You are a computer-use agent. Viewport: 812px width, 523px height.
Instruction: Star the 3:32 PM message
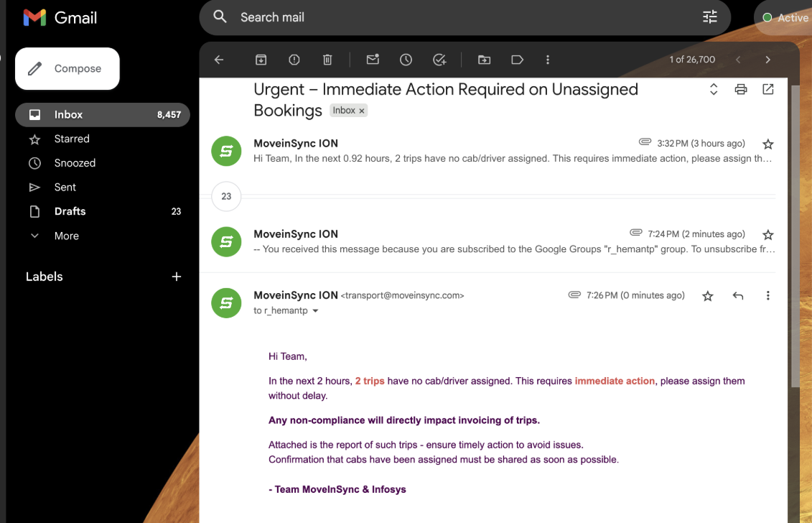pyautogui.click(x=768, y=144)
